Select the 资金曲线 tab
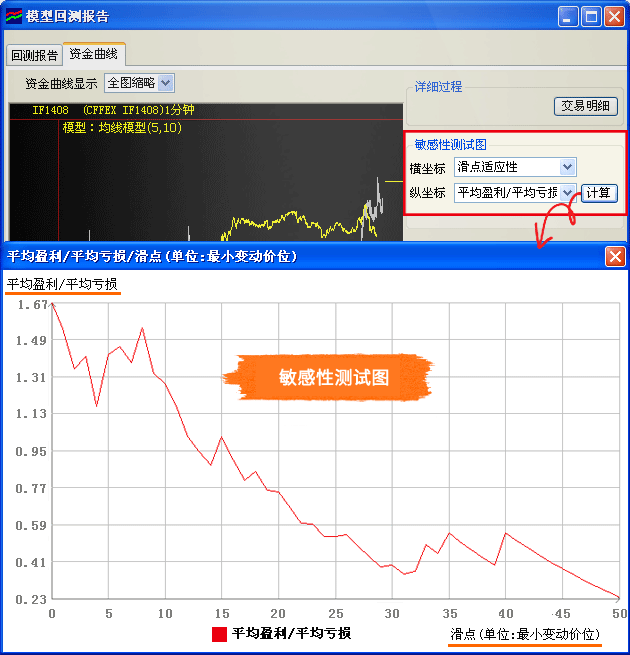The width and height of the screenshot is (630, 655). coord(94,54)
